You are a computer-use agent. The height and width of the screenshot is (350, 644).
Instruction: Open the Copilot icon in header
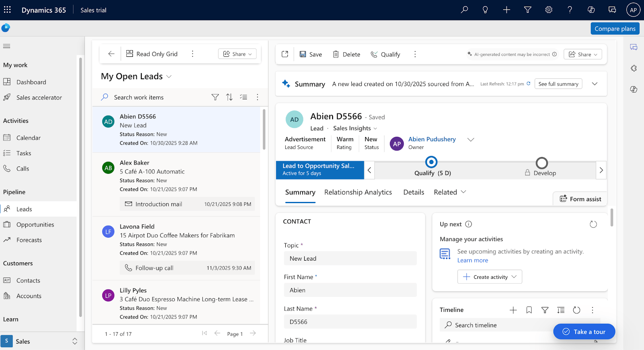pos(591,10)
